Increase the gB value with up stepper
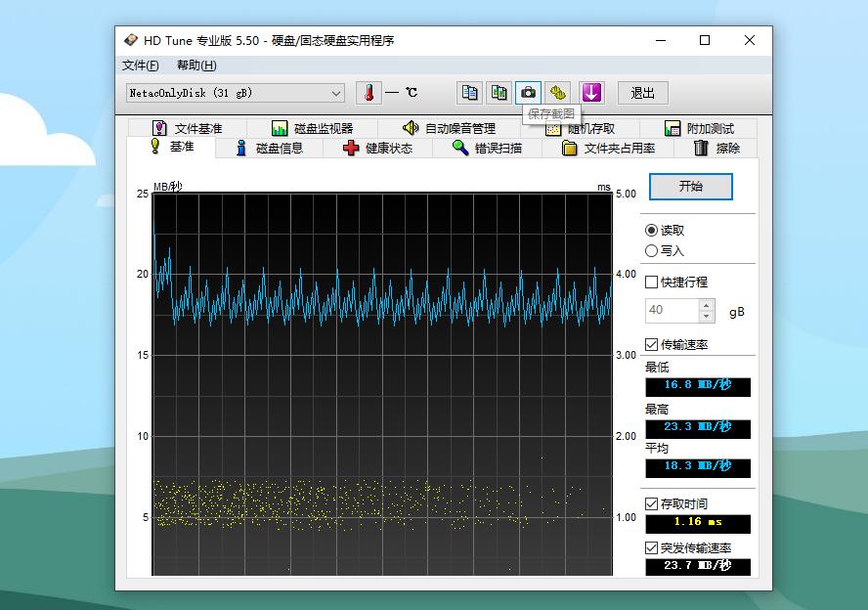 pos(707,305)
